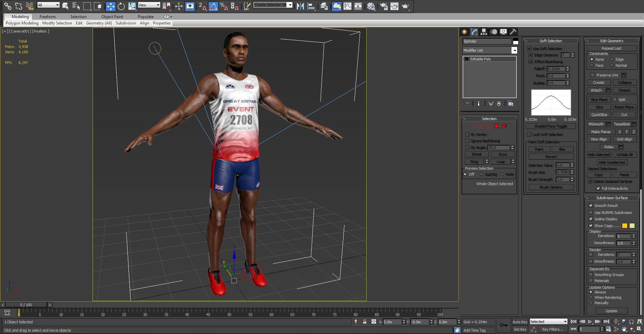The height and width of the screenshot is (334, 644).
Task: Enable the Ignore Backfacing checkbox
Action: pos(467,141)
